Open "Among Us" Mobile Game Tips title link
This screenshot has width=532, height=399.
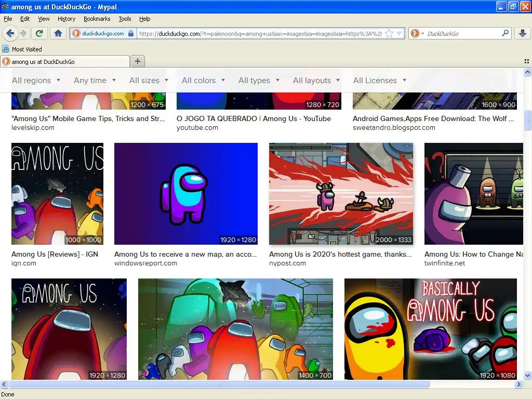tap(88, 118)
